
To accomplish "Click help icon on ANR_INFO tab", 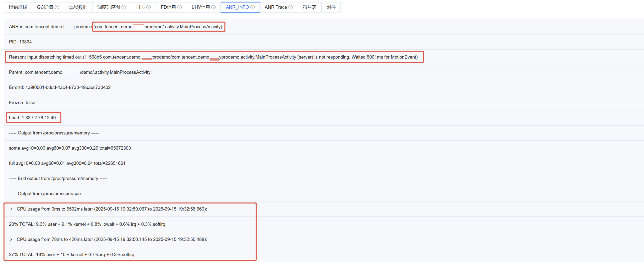I will coord(252,7).
